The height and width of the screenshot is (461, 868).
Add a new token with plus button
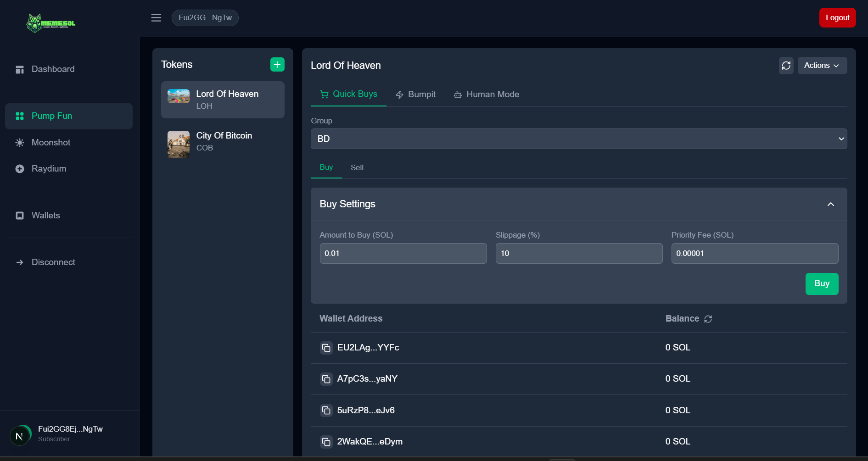point(277,65)
